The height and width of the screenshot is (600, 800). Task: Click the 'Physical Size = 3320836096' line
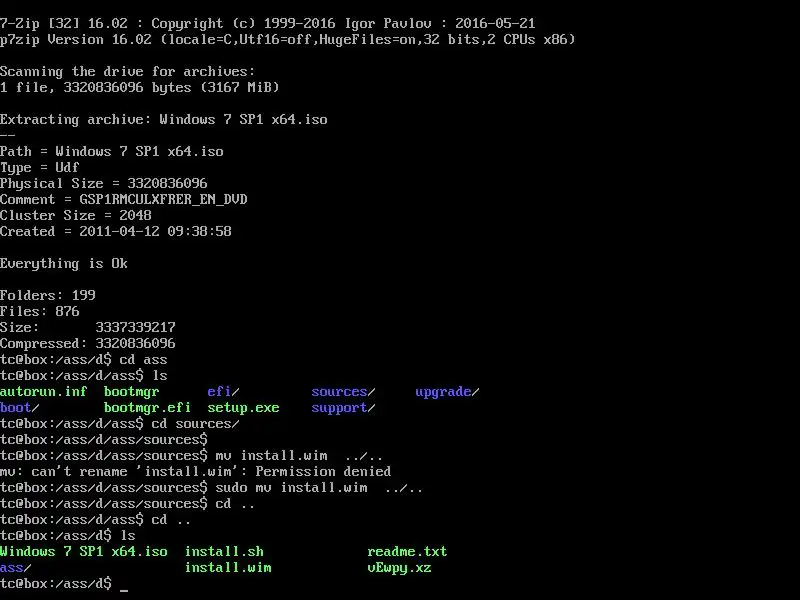point(104,184)
